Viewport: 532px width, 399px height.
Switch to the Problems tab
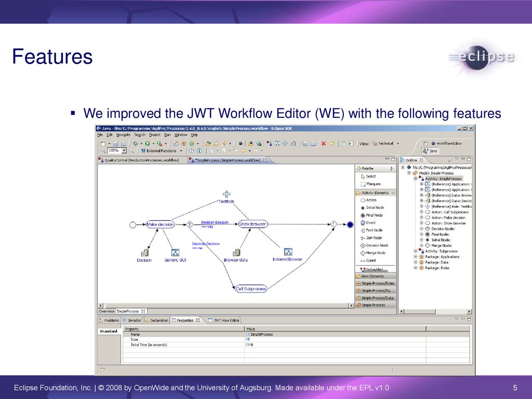109,320
